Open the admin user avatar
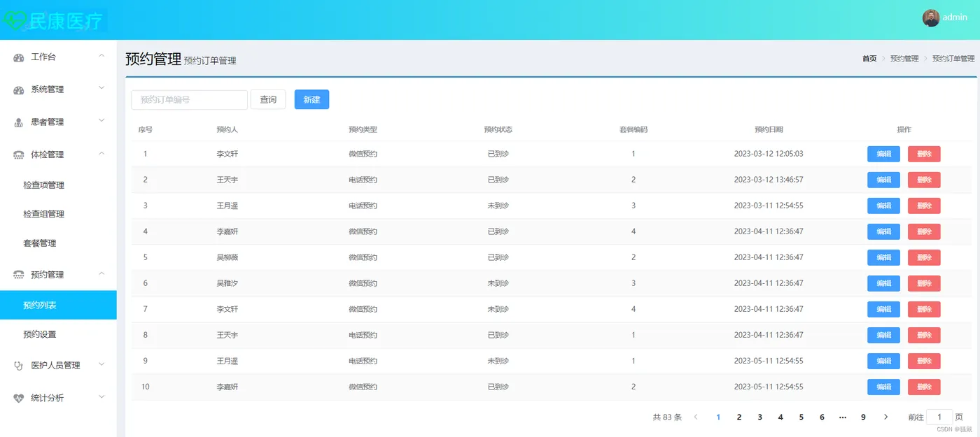Screen dimensions: 980x437 coord(930,18)
